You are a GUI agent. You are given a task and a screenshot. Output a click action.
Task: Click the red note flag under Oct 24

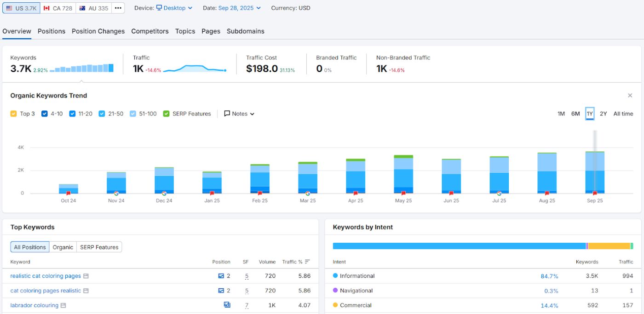coord(69,194)
